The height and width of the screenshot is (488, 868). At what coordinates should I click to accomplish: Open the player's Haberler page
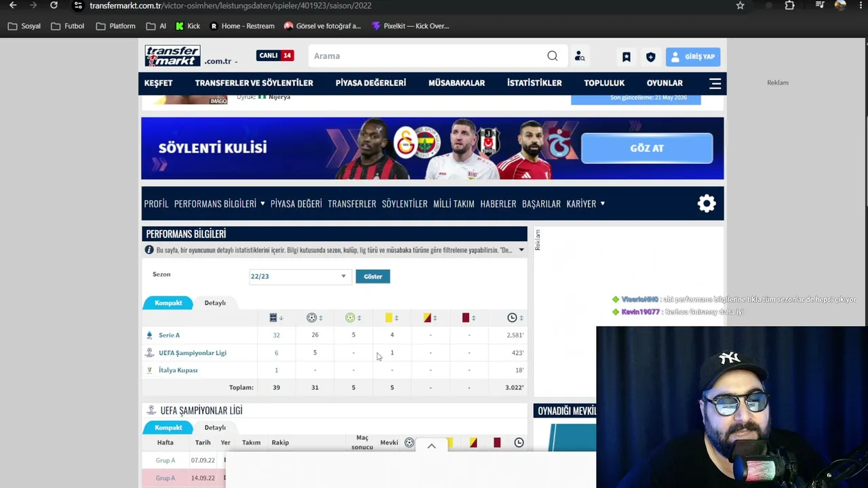[498, 203]
